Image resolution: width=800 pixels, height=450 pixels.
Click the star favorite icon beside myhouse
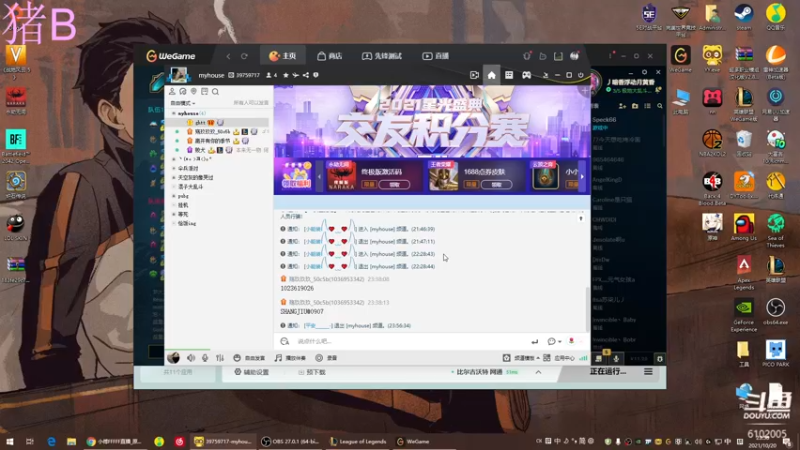286,75
